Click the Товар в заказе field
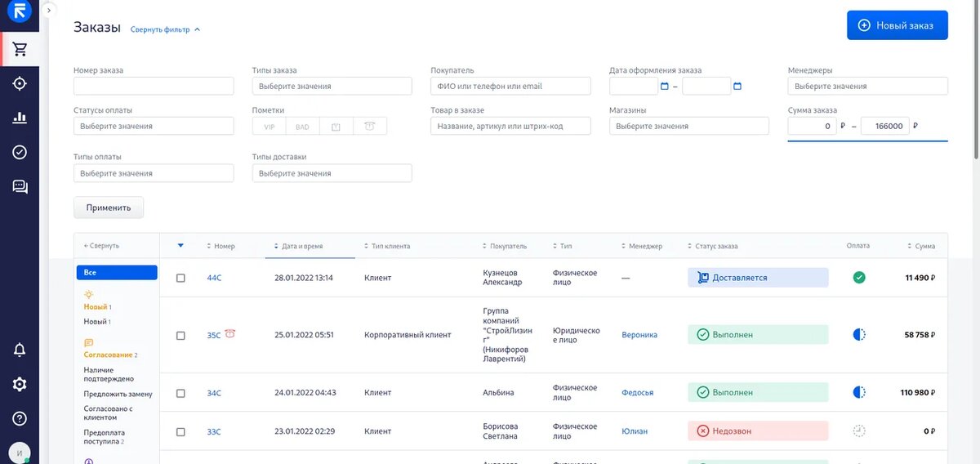Viewport: 980px width, 464px height. [510, 127]
